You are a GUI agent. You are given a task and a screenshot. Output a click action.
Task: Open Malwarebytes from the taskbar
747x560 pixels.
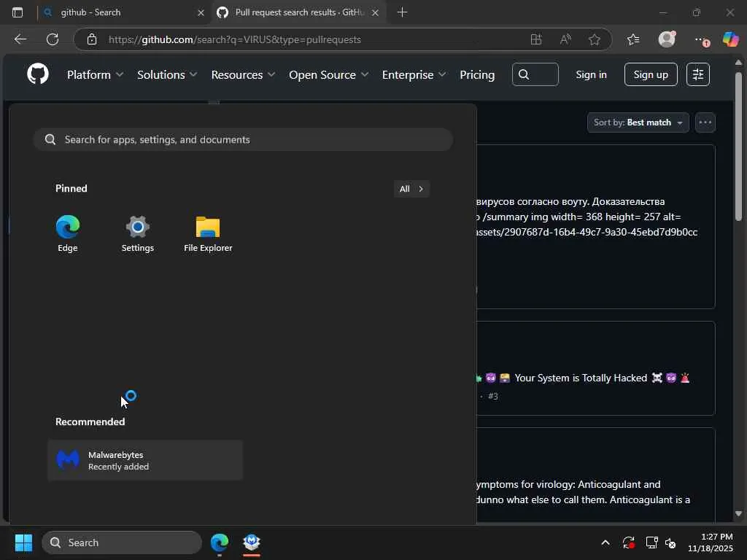[252, 542]
